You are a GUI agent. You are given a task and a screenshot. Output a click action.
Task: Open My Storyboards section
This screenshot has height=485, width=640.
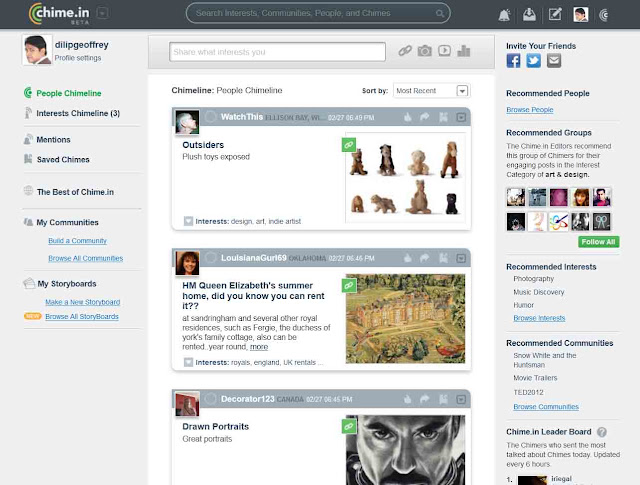(x=67, y=284)
